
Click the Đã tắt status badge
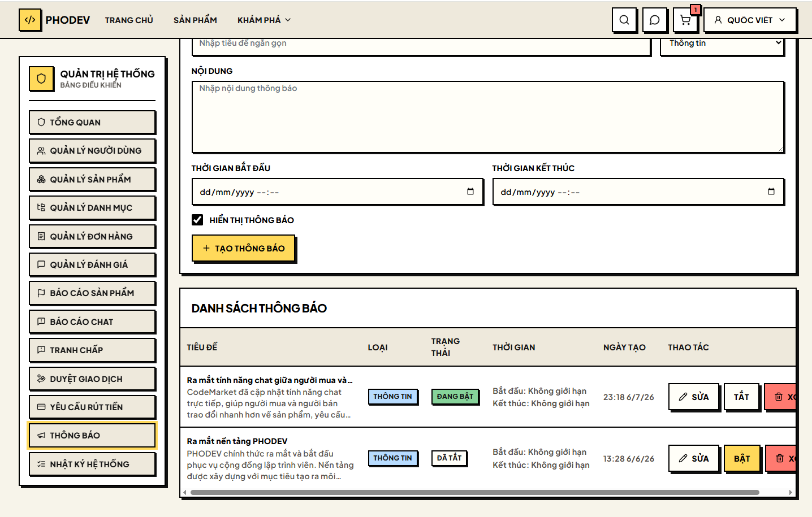tap(450, 458)
